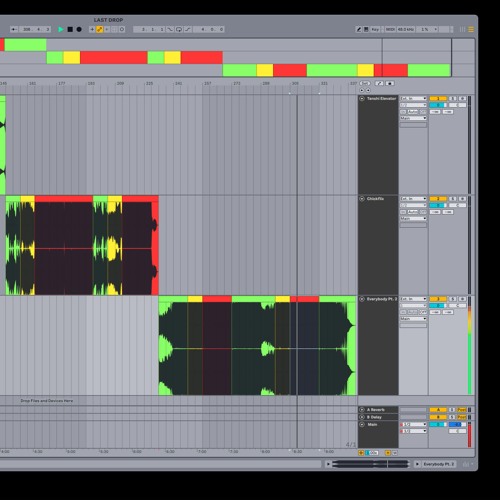Toggle the Follow playback button
The image size is (500, 500).
tap(14, 29)
